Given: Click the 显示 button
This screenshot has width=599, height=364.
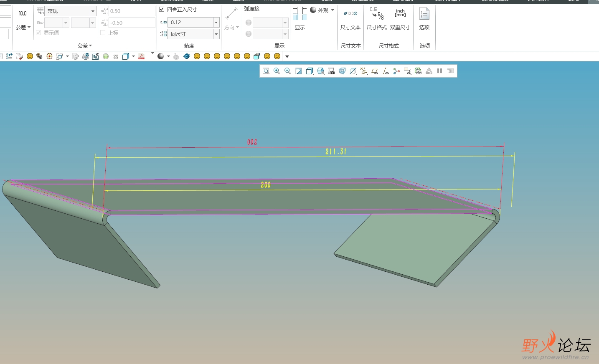Looking at the screenshot, I should [300, 19].
